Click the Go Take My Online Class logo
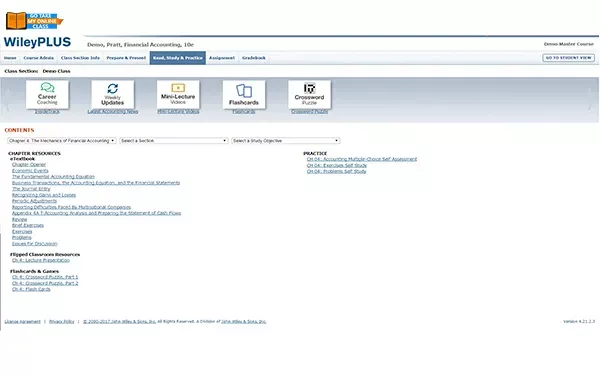600x375 pixels. point(34,21)
